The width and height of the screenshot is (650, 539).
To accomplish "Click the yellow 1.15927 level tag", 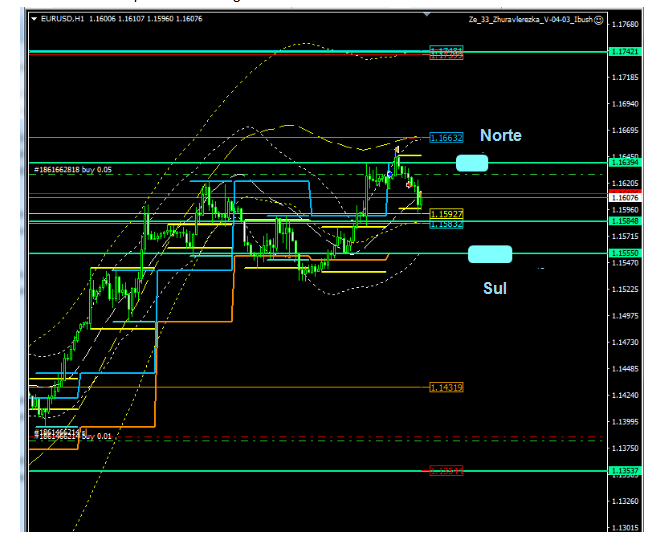I will [446, 214].
